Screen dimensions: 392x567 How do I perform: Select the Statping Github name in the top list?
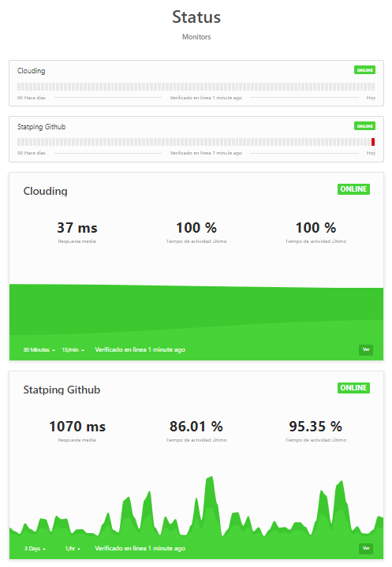(x=41, y=127)
